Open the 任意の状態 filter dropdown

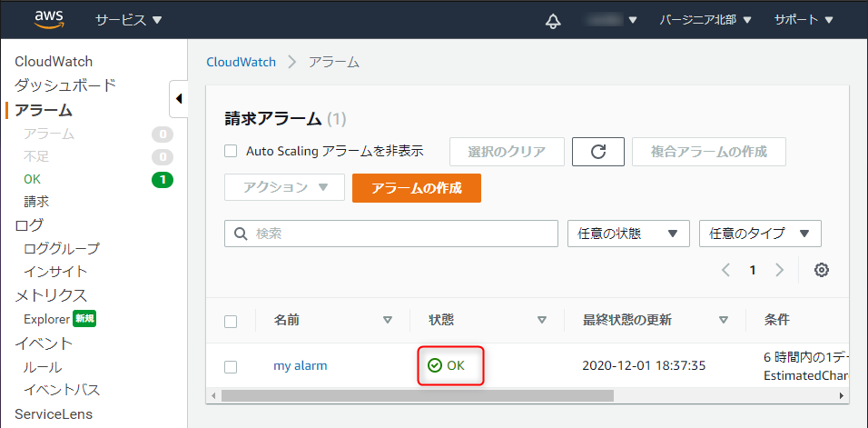coord(628,234)
